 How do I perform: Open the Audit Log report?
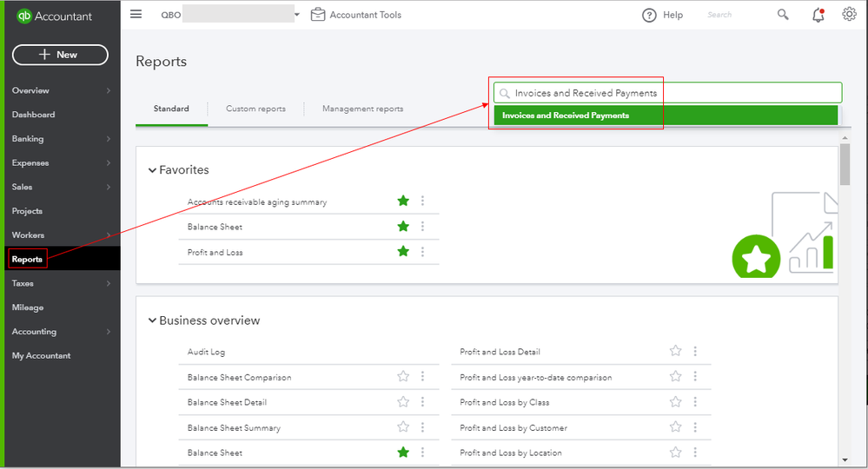coord(206,352)
